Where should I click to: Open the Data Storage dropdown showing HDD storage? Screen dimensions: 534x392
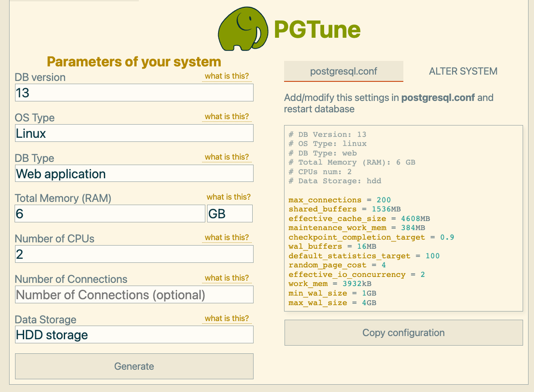point(134,335)
